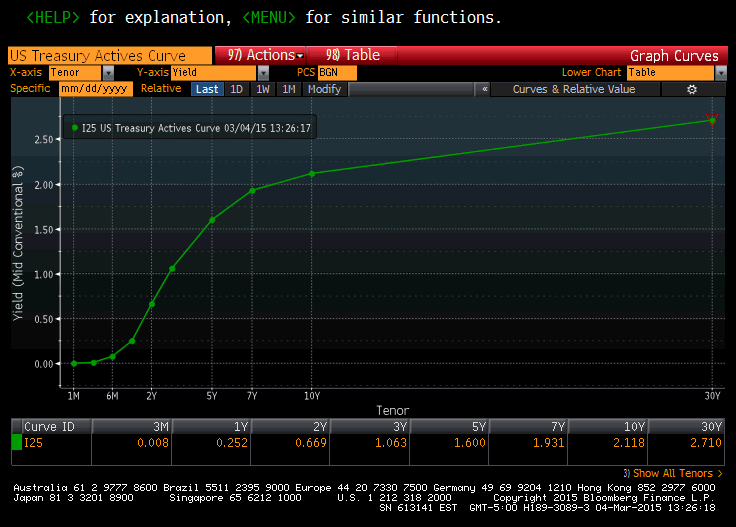Click green legend dot for I25 curve
This screenshot has height=527, width=736.
point(75,128)
